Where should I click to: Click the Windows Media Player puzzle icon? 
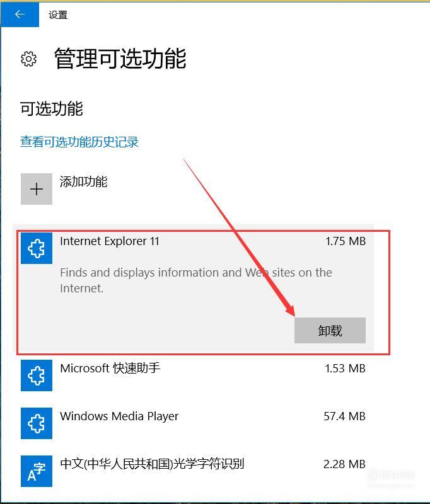coord(37,423)
